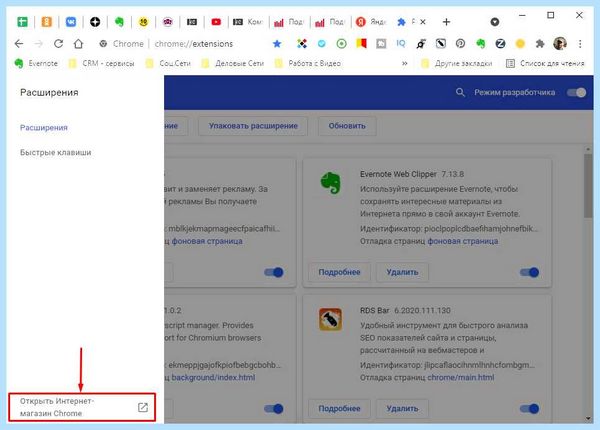Click the yellow circle extension icon
Image resolution: width=600 pixels, height=430 pixels.
pos(520,44)
